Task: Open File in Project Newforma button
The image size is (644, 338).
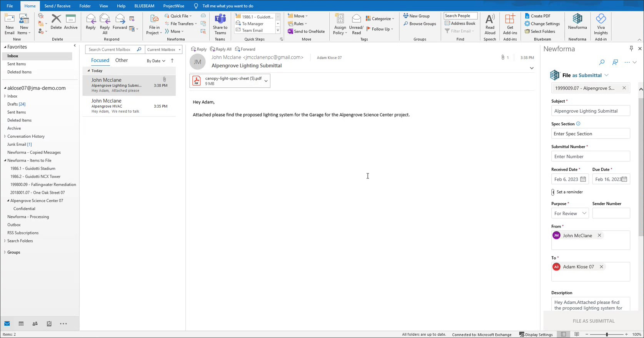Action: pyautogui.click(x=154, y=24)
